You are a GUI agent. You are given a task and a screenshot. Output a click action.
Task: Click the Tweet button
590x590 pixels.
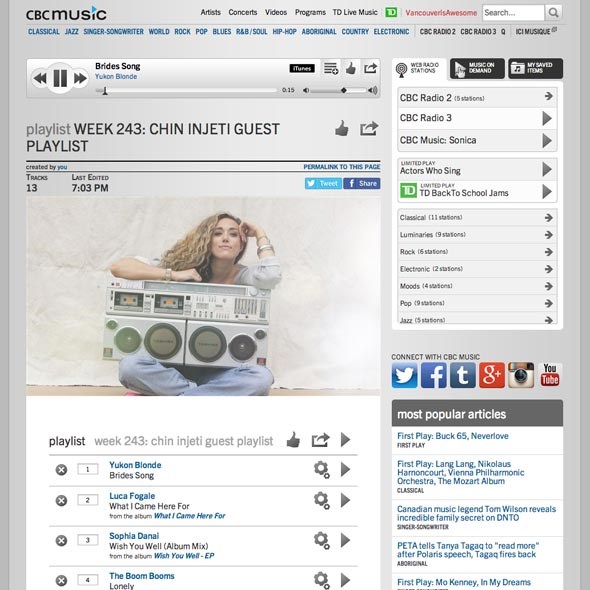pos(323,183)
